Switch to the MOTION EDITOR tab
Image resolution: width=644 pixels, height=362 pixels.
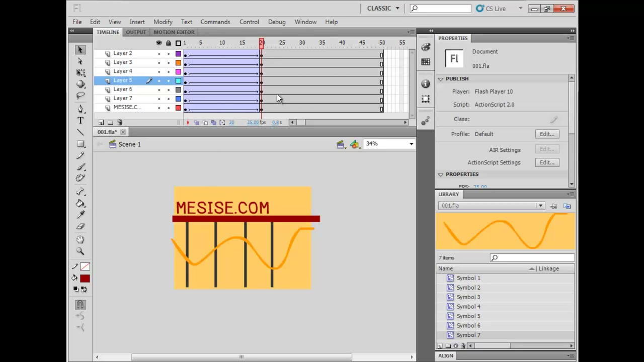click(174, 32)
